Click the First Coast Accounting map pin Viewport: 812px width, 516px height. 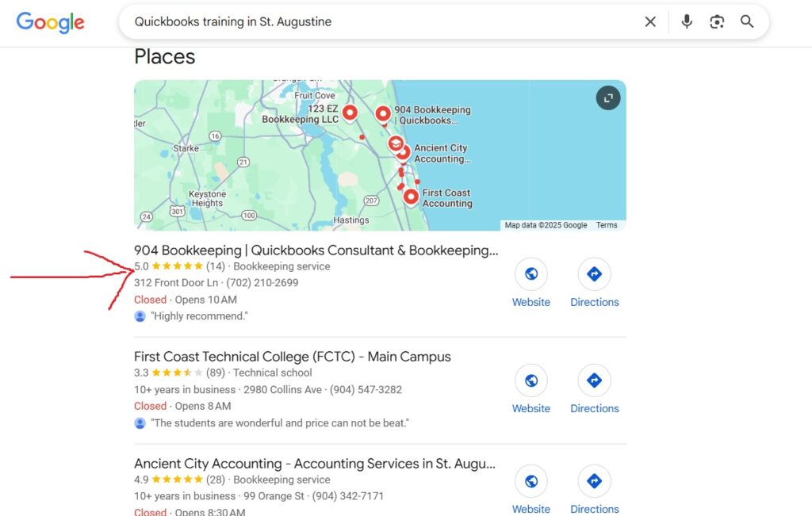[x=411, y=197]
